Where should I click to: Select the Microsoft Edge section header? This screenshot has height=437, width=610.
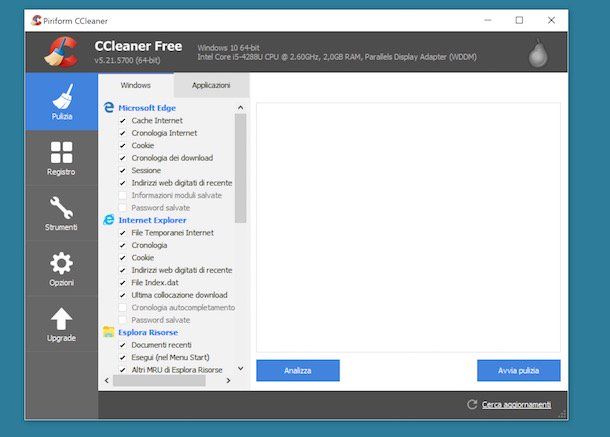pos(147,108)
